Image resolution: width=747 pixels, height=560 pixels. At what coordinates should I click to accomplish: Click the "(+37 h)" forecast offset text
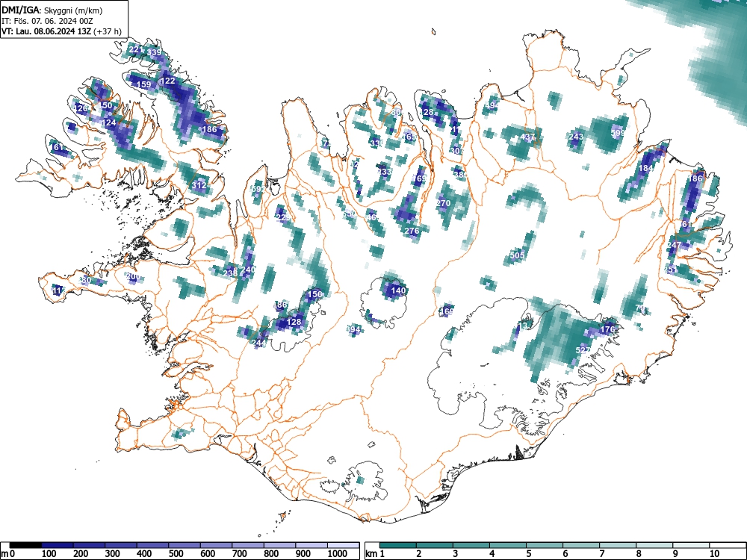pyautogui.click(x=108, y=31)
